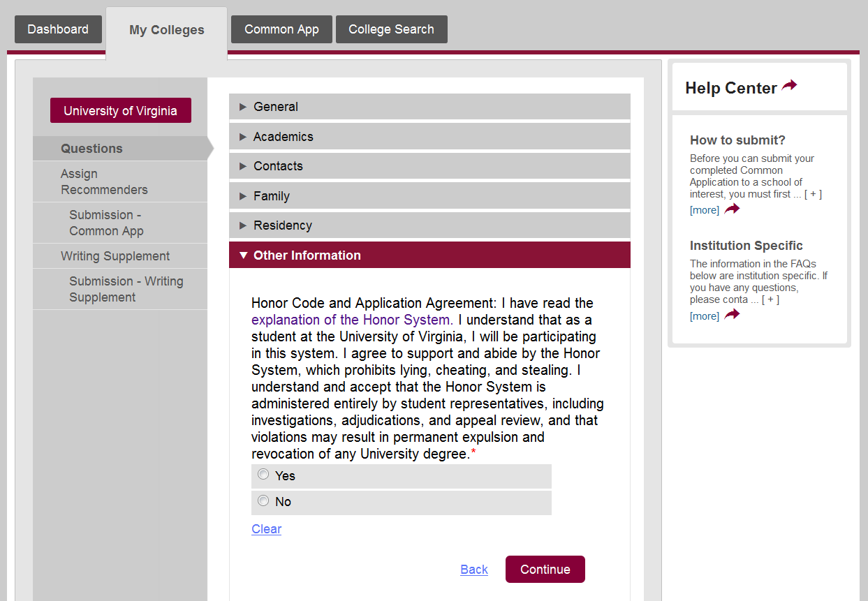The width and height of the screenshot is (868, 601).
Task: Expand Institution Specific text with [ + ]
Action: (x=770, y=299)
